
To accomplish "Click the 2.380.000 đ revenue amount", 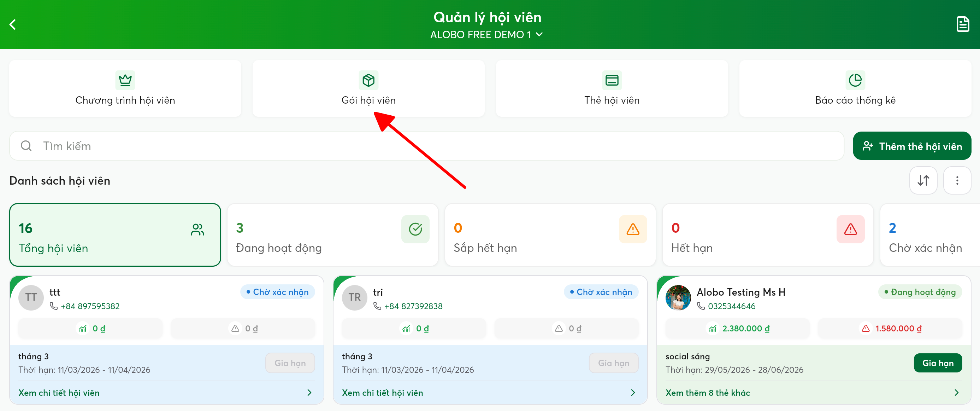I will (x=746, y=328).
